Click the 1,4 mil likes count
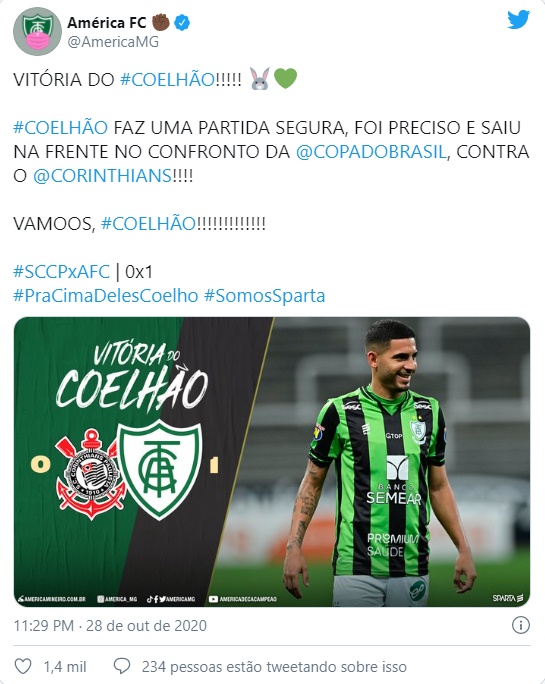This screenshot has height=684, width=545. pyautogui.click(x=65, y=667)
